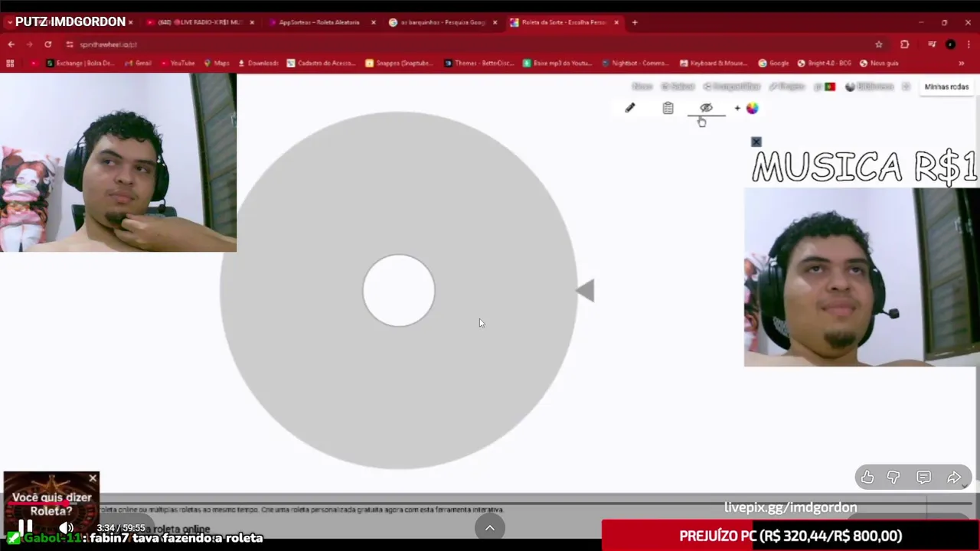
Task: Open the color wheel theme picker
Action: pos(752,108)
